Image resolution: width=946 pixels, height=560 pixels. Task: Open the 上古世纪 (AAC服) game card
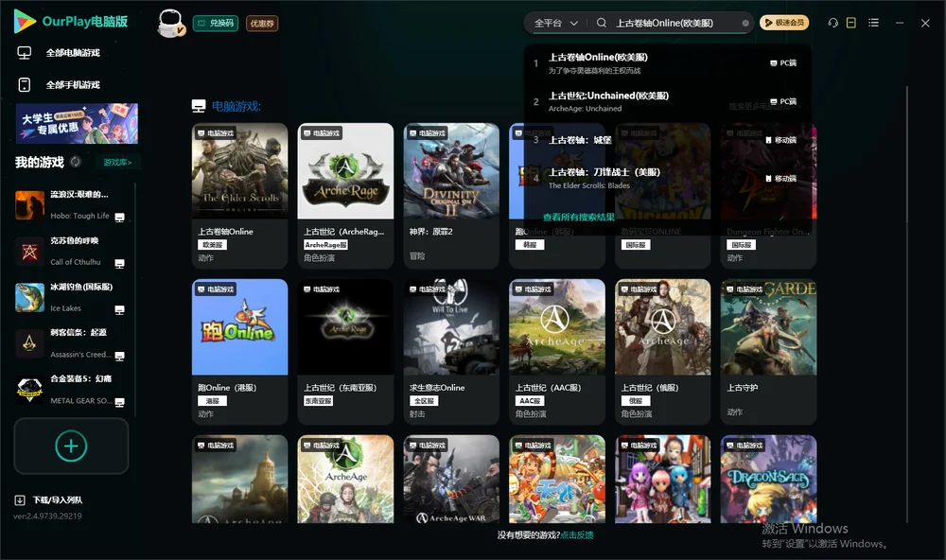tap(557, 351)
